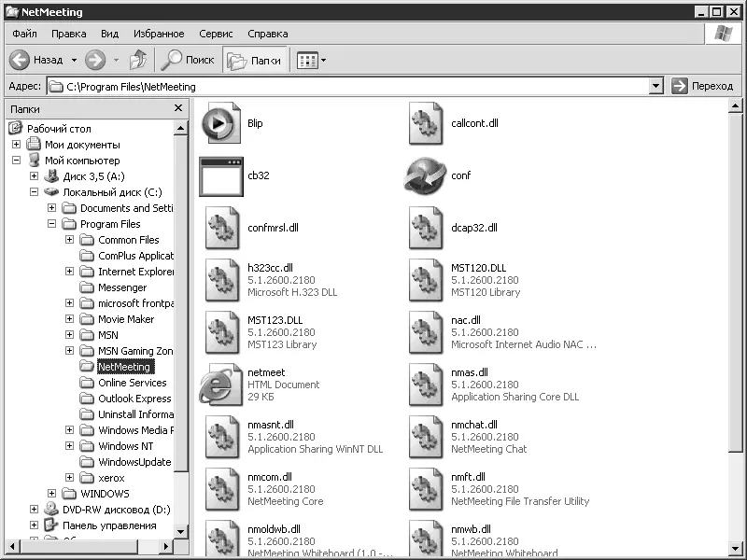Select the cb32 application icon
Screen dimensions: 747x560
(x=220, y=175)
